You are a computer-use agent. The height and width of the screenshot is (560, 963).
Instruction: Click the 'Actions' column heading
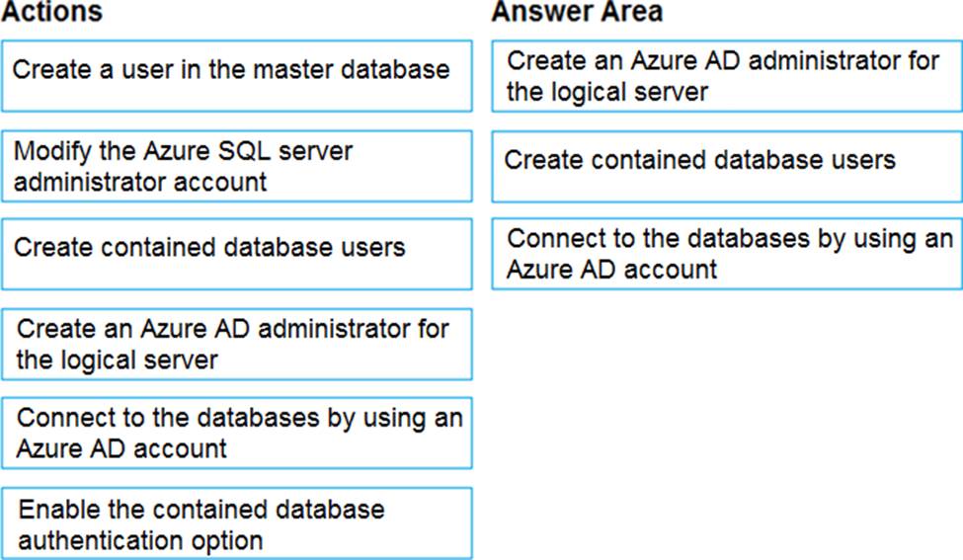pos(51,13)
